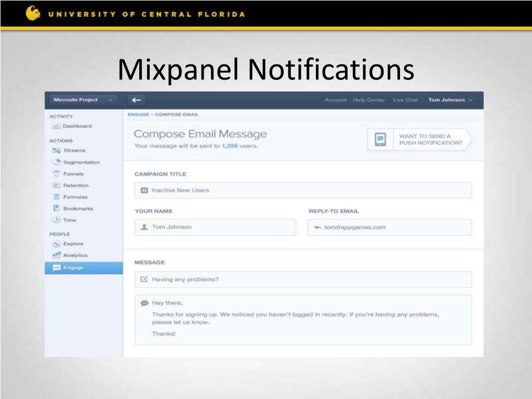Click the UCF Pegasus logo
Image resolution: width=532 pixels, height=399 pixels.
pos(33,13)
